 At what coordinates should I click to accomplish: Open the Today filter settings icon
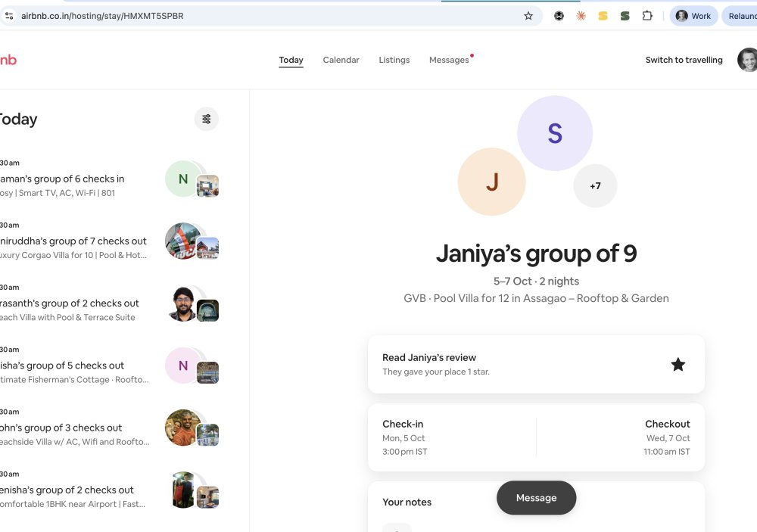click(x=207, y=119)
